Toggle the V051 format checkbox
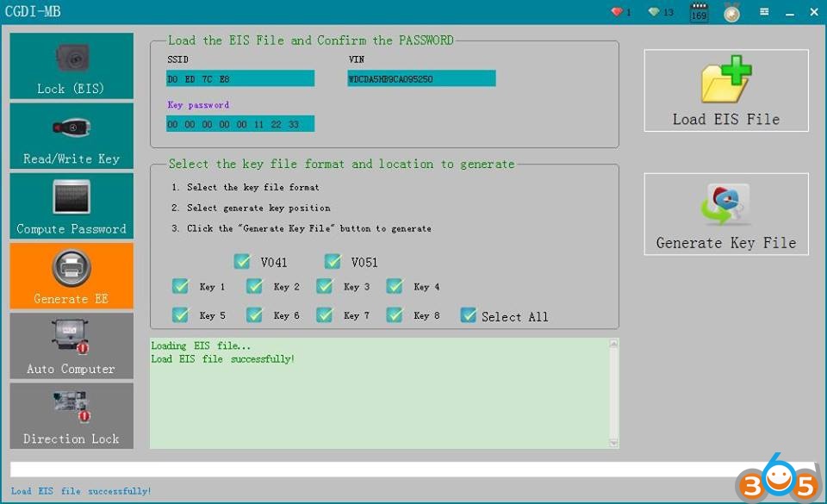 (333, 262)
